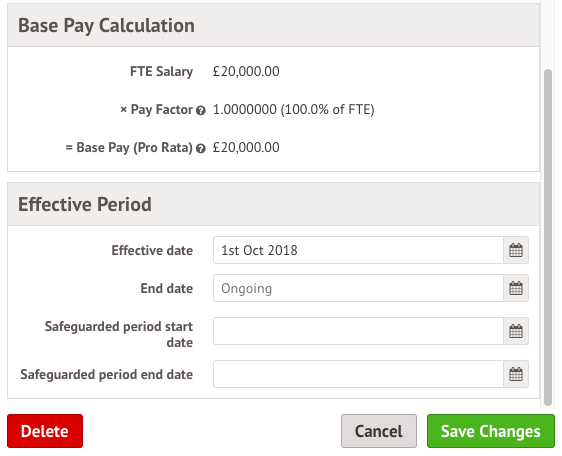Focus the Safeguarded period start date field
The image size is (562, 456).
pos(358,331)
